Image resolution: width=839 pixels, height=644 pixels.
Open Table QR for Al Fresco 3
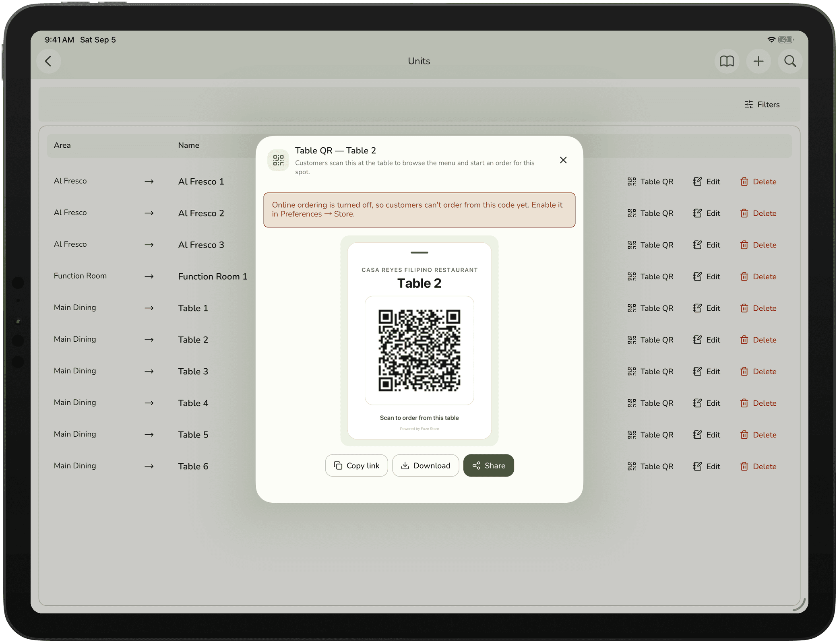(650, 245)
